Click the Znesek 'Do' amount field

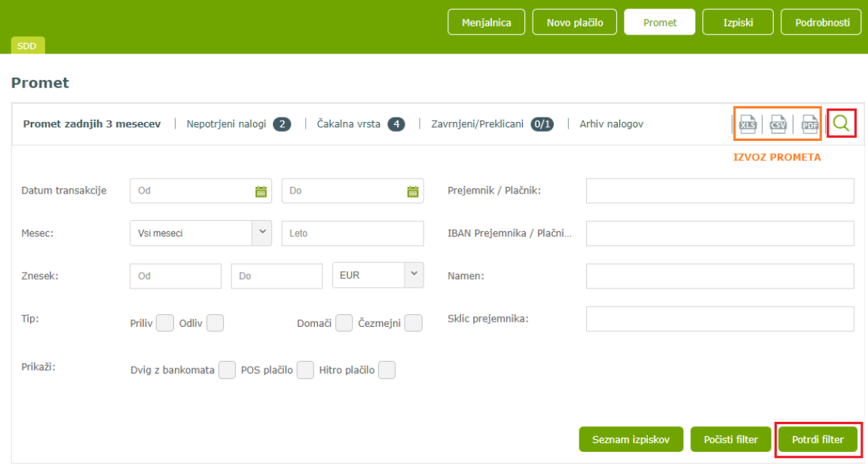coord(277,276)
